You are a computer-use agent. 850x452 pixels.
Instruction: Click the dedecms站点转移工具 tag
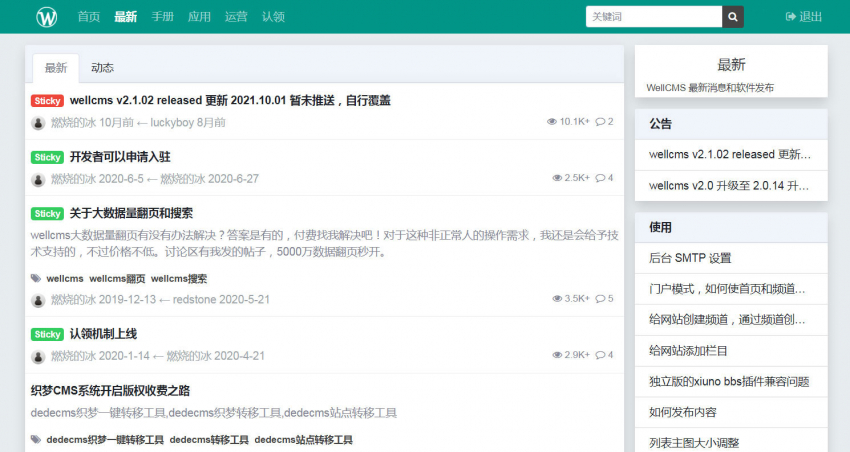(304, 440)
